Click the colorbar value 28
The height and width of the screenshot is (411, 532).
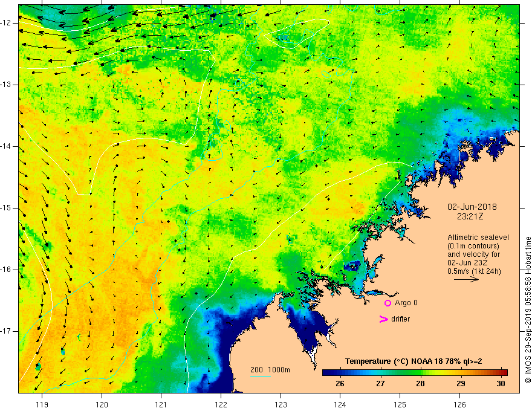420,384
